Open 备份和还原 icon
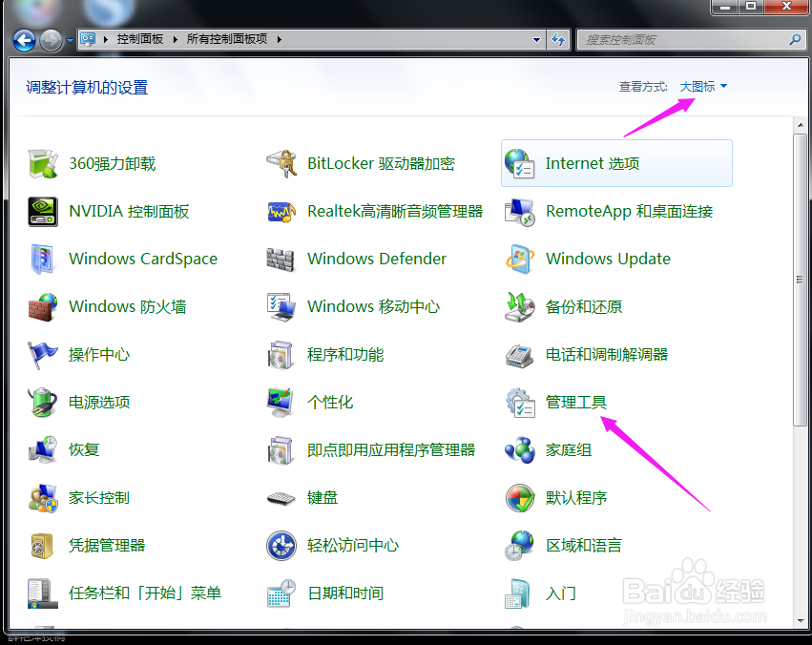The height and width of the screenshot is (645, 812). (x=519, y=306)
